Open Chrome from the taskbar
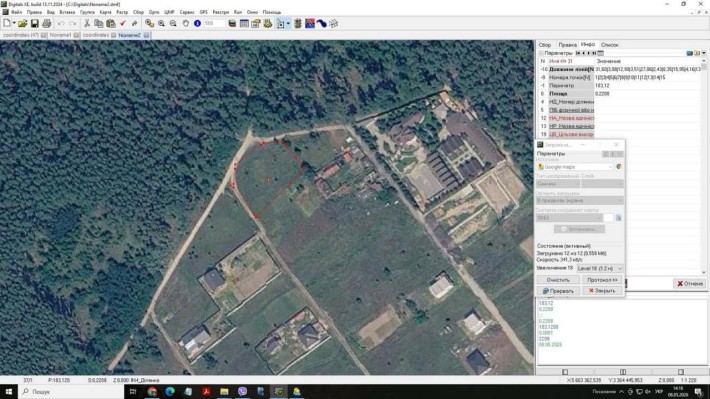This screenshot has width=710, height=399. [152, 391]
